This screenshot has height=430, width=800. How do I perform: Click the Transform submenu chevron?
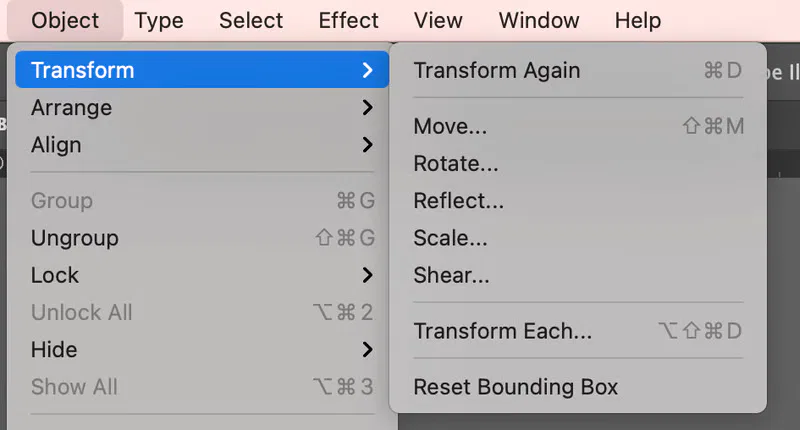click(367, 70)
